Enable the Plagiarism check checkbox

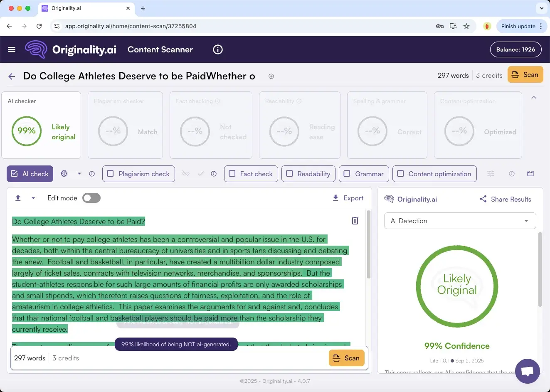point(111,174)
